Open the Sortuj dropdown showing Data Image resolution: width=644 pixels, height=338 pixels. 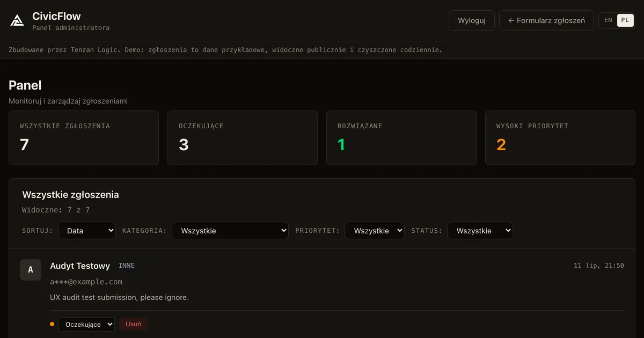click(87, 231)
